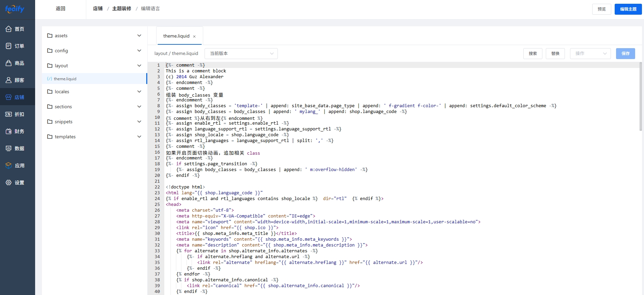Click the Home icon in sidebar
Image resolution: width=644 pixels, height=295 pixels.
[x=9, y=29]
